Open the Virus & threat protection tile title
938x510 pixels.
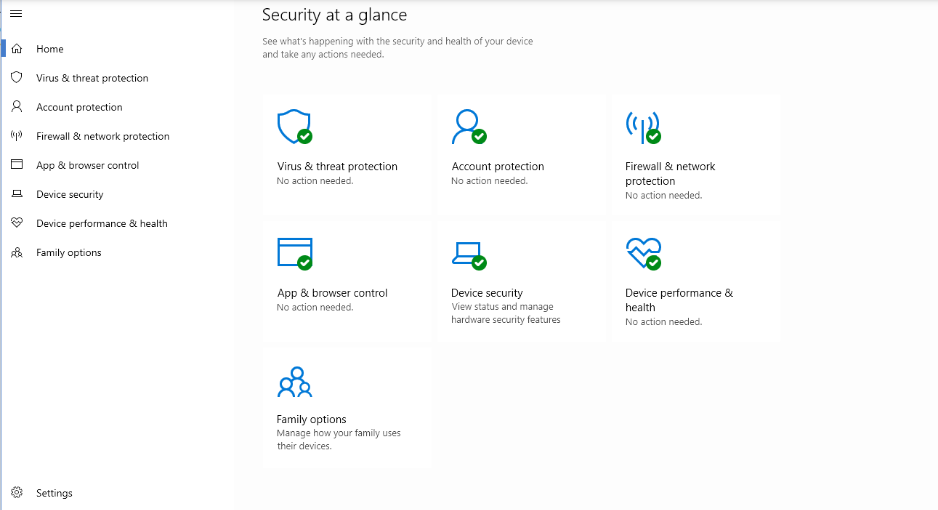tap(337, 166)
